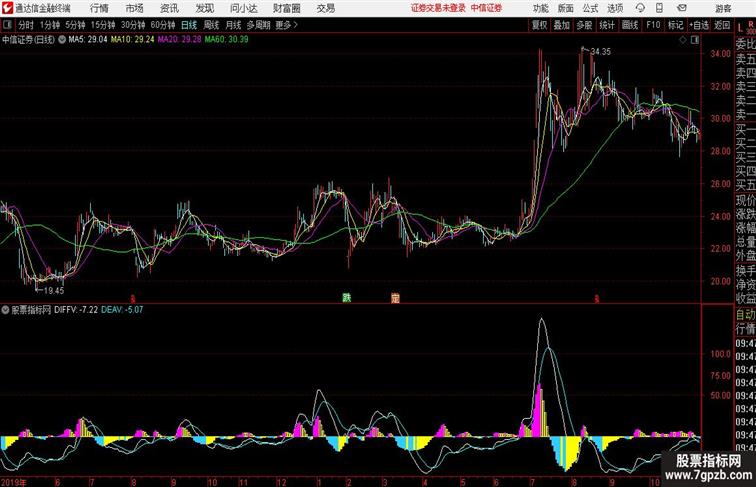756x487 pixels.
Task: Click the 19.45 low price label
Action: (54, 291)
